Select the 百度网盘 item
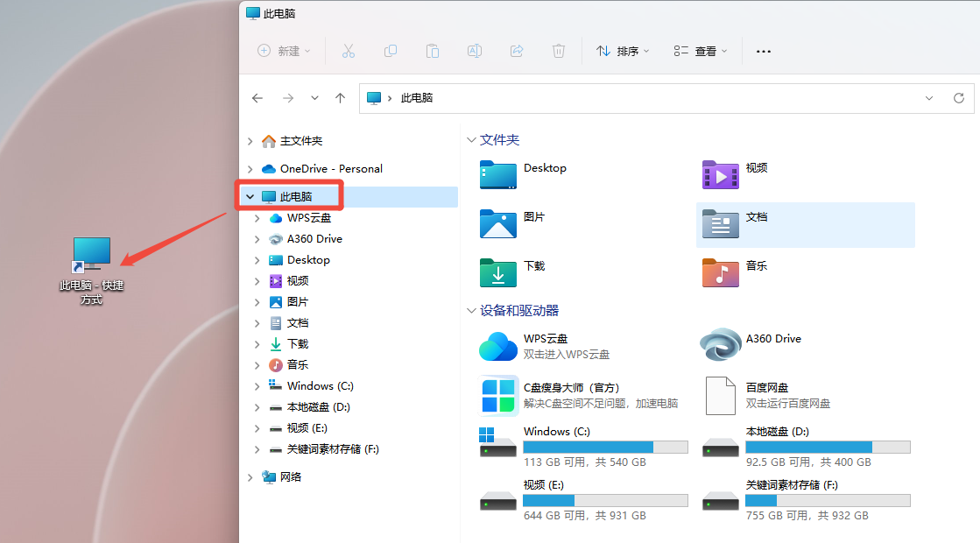 pyautogui.click(x=767, y=395)
